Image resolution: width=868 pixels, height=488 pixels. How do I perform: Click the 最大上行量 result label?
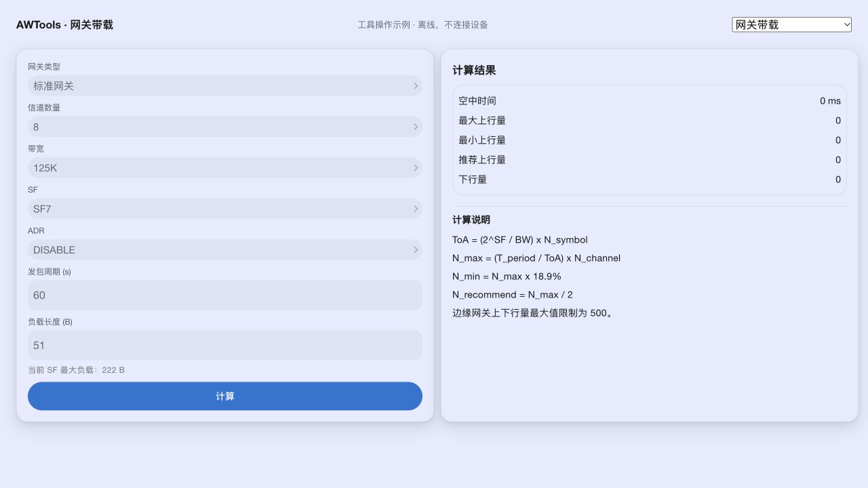point(482,121)
